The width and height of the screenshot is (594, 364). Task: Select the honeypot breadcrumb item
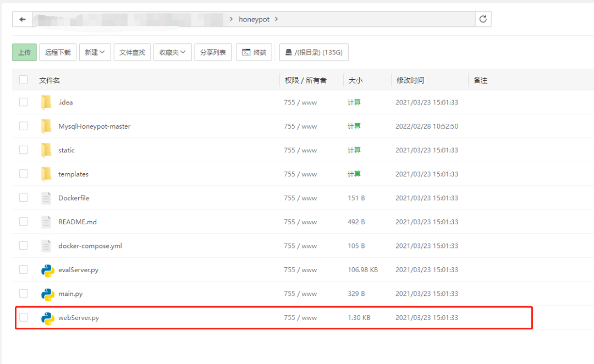pos(254,19)
